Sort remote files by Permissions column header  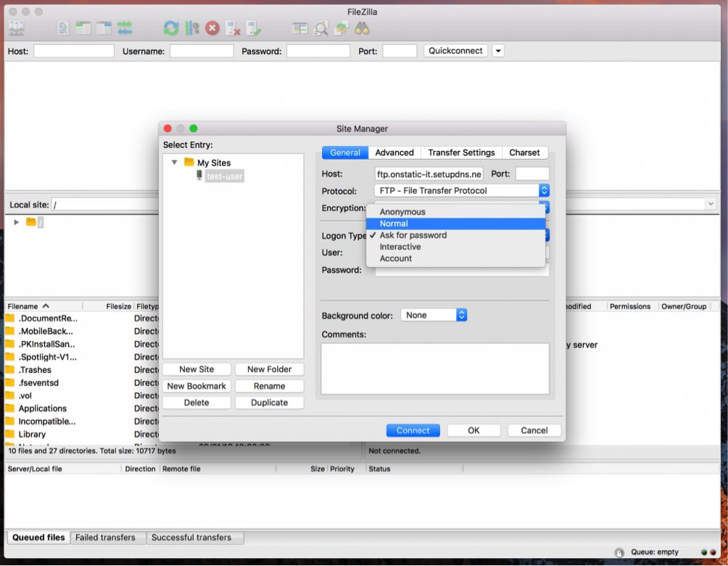click(630, 306)
